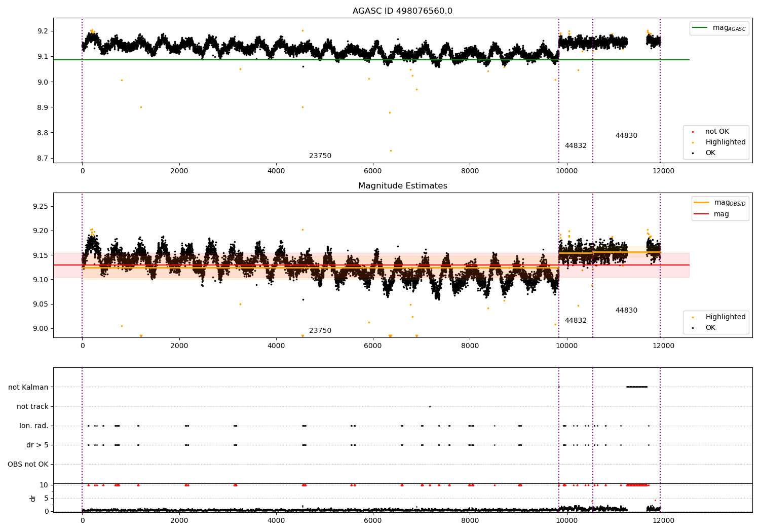Viewport: 760px width, 532px height.
Task: Click the 'Ion. rad.' row label
Action: [34, 426]
